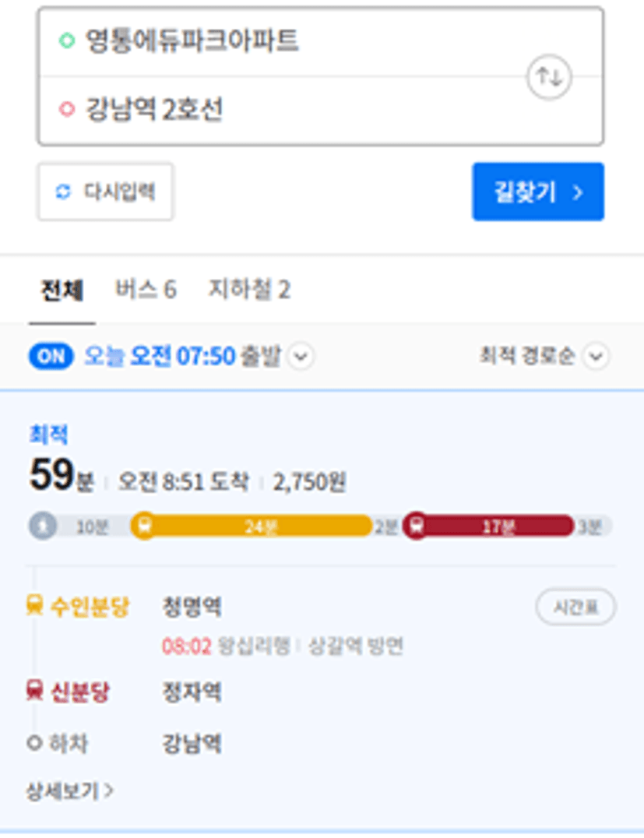Viewport: 644px width, 838px height.
Task: Switch to the 버스 6 tab
Action: [146, 290]
